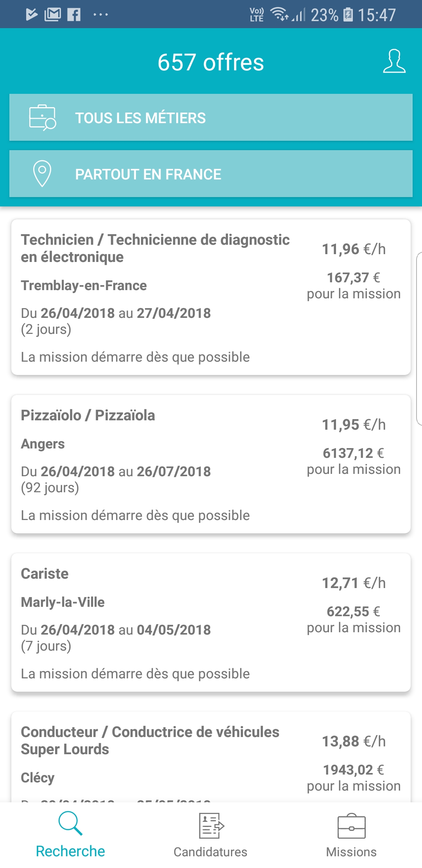
Task: Tap the Facebook notification icon
Action: (x=74, y=15)
